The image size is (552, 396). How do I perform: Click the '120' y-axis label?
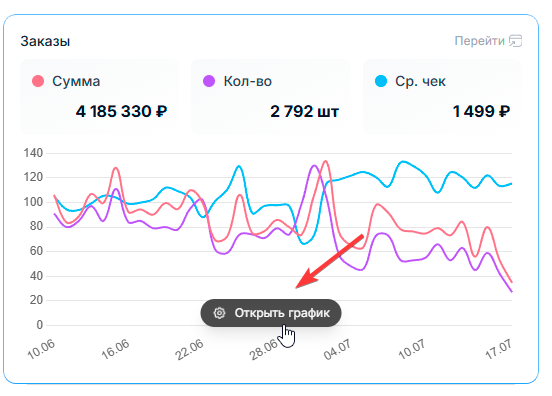(33, 177)
